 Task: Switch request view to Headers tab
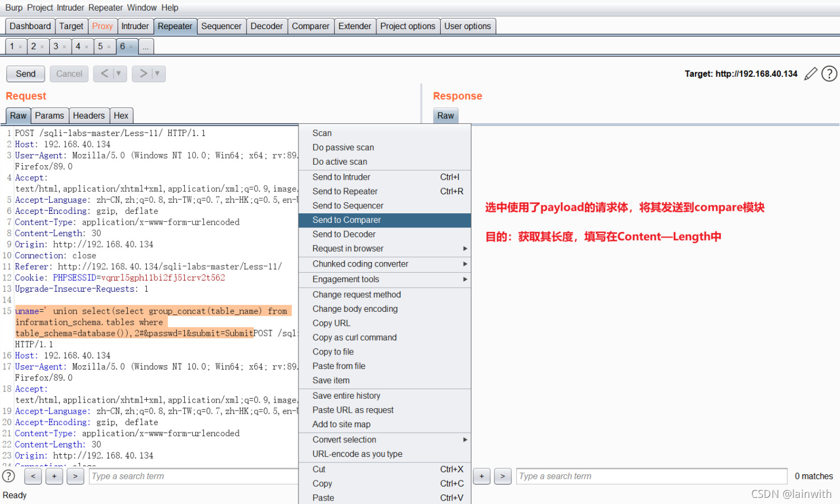coord(88,116)
